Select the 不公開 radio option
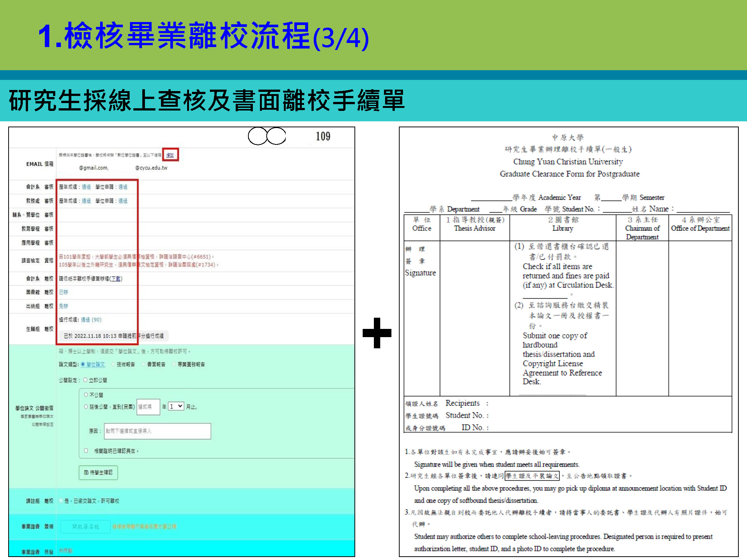The width and height of the screenshot is (747, 560). [86, 395]
